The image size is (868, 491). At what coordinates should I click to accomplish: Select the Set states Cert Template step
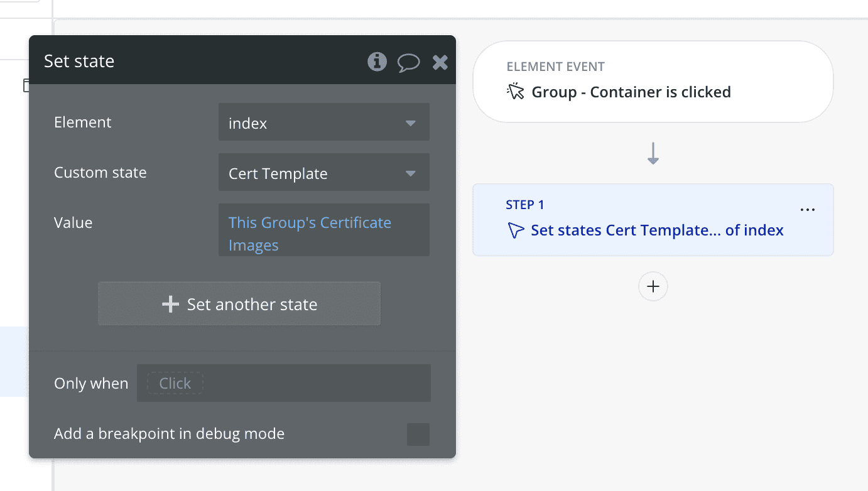pos(656,230)
